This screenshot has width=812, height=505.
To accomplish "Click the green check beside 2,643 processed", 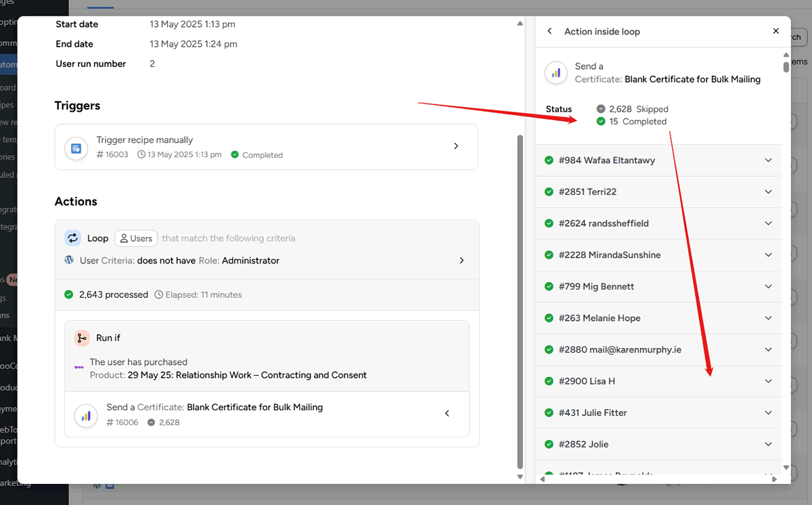I will 69,294.
